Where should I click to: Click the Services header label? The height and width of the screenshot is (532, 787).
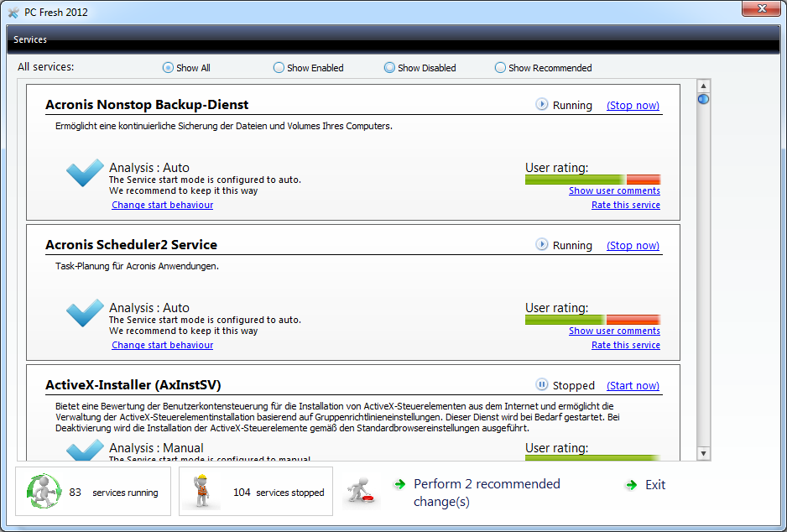[x=30, y=39]
